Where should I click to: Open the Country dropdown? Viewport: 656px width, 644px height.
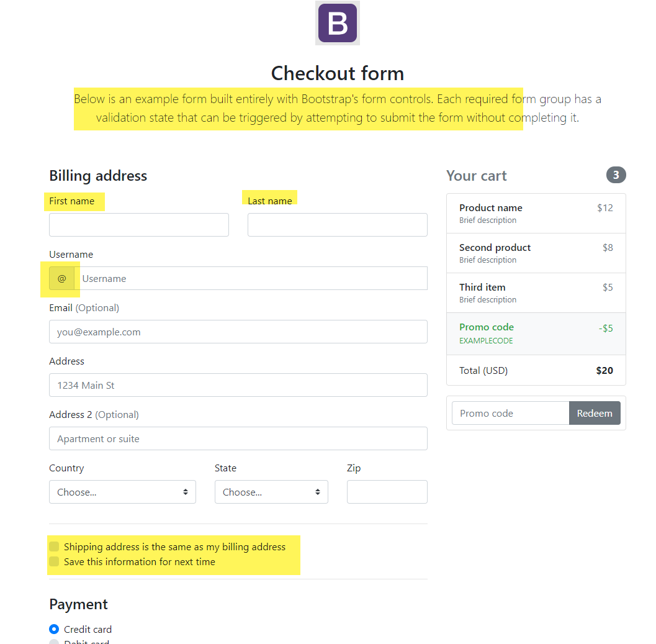click(123, 492)
